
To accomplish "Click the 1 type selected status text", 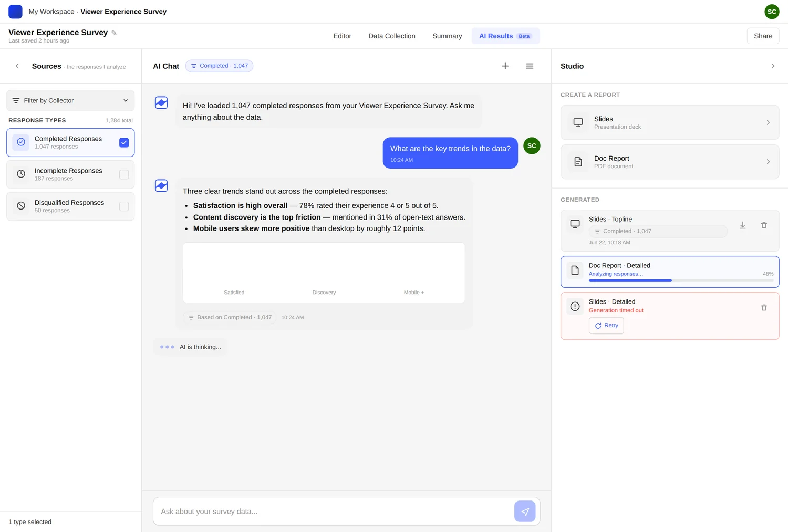I will 30,522.
